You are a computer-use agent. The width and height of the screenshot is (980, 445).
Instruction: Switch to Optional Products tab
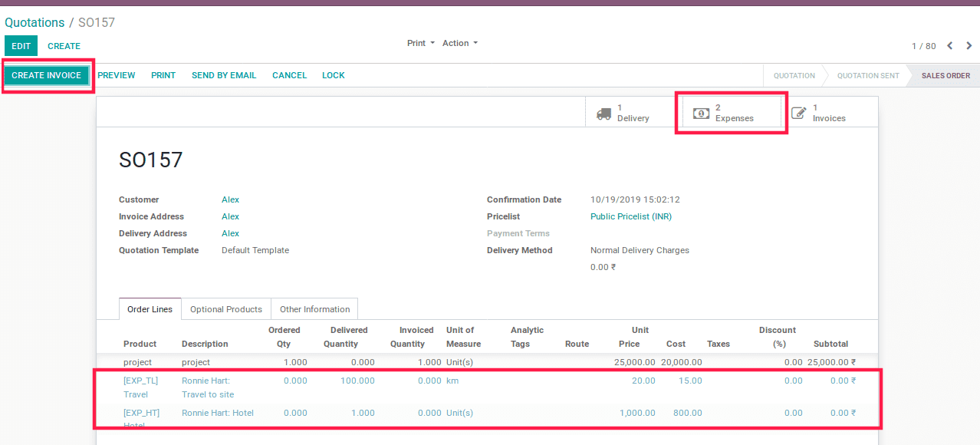coord(226,309)
